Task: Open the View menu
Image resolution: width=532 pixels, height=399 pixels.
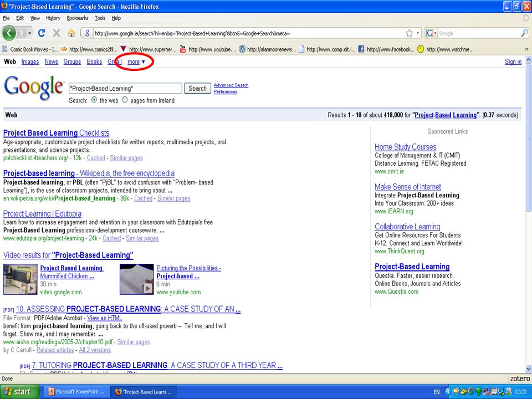Action: tap(35, 18)
